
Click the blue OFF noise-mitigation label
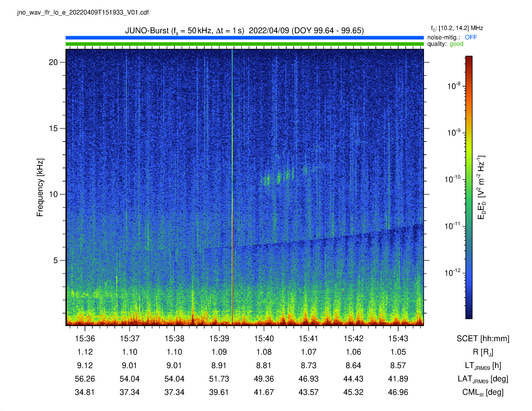(471, 37)
